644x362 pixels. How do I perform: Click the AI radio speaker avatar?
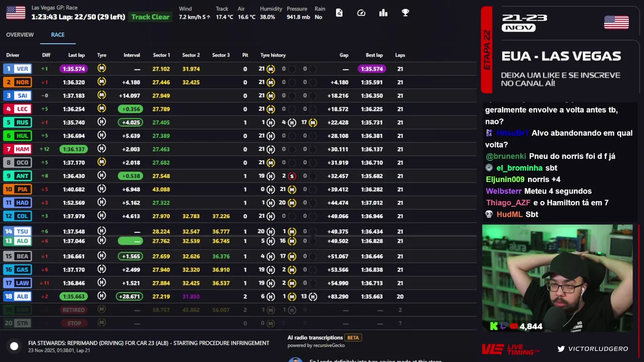[x=295, y=359]
